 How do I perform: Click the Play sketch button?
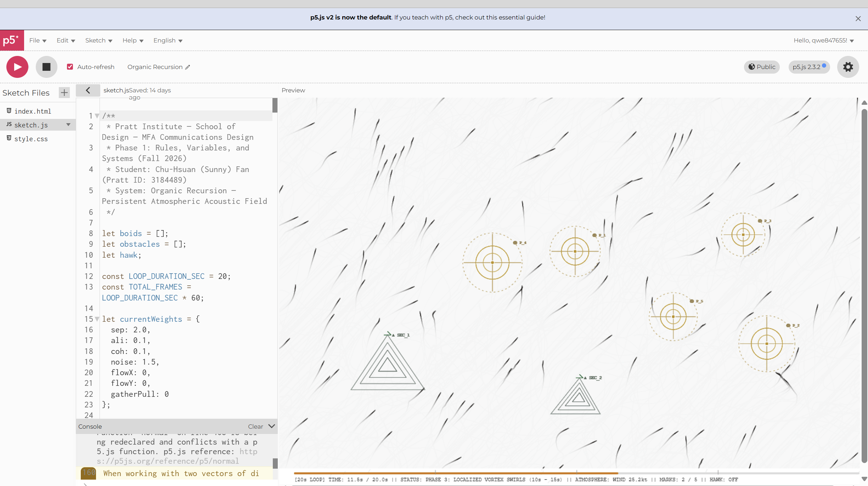(x=17, y=67)
